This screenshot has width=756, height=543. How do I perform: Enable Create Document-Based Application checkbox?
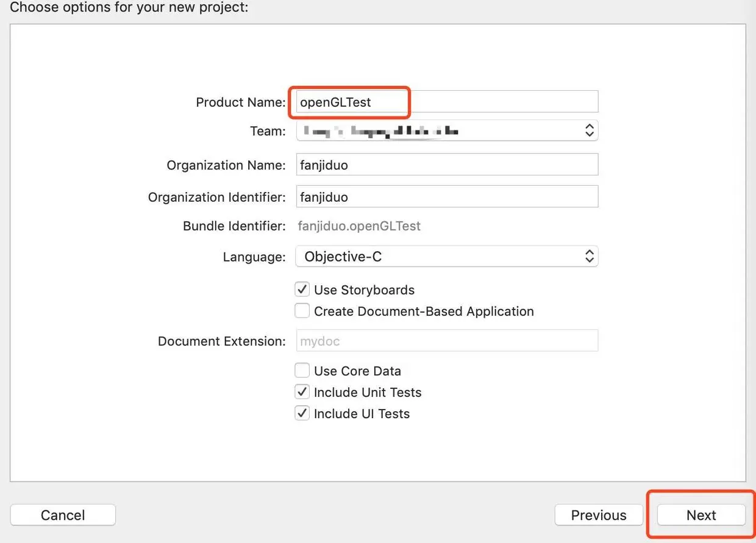click(302, 311)
